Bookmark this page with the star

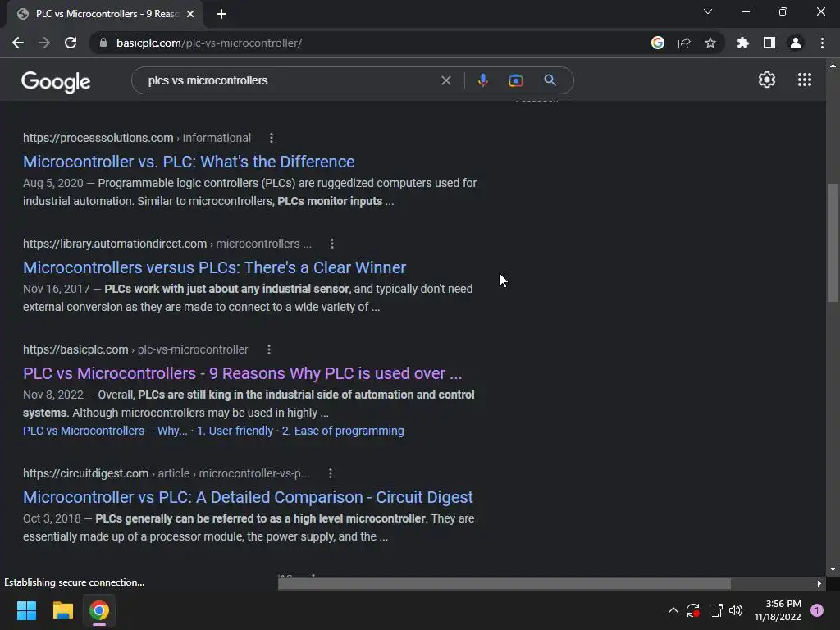coord(710,43)
